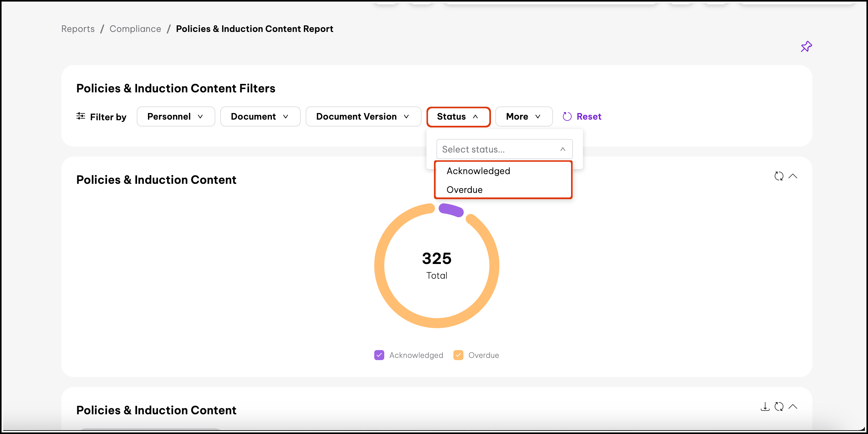Uncheck the Acknowledged legend checkbox
Image resolution: width=868 pixels, height=434 pixels.
379,355
